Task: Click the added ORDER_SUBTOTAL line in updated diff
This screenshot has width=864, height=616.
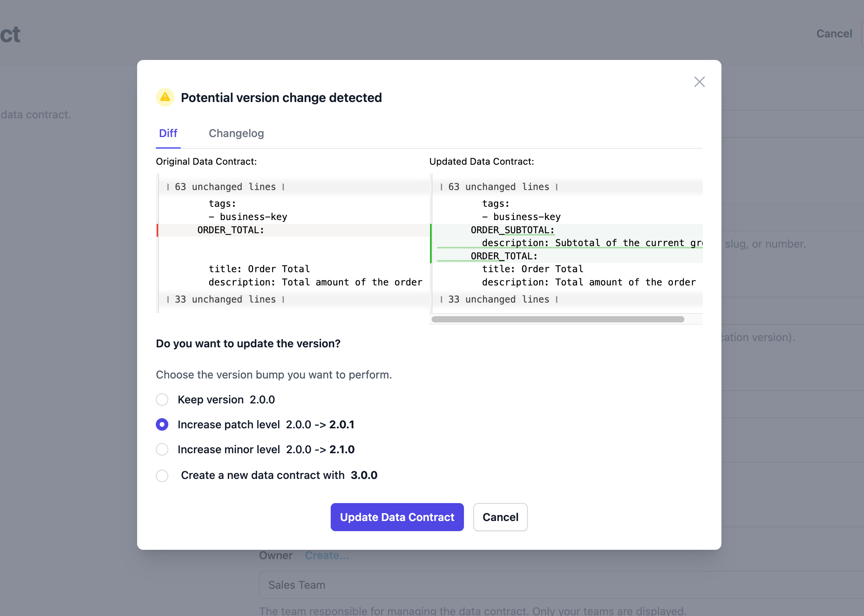Action: (512, 230)
